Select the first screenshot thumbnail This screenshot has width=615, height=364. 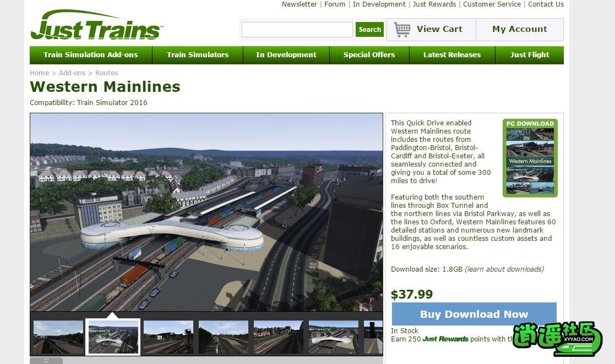tap(58, 338)
